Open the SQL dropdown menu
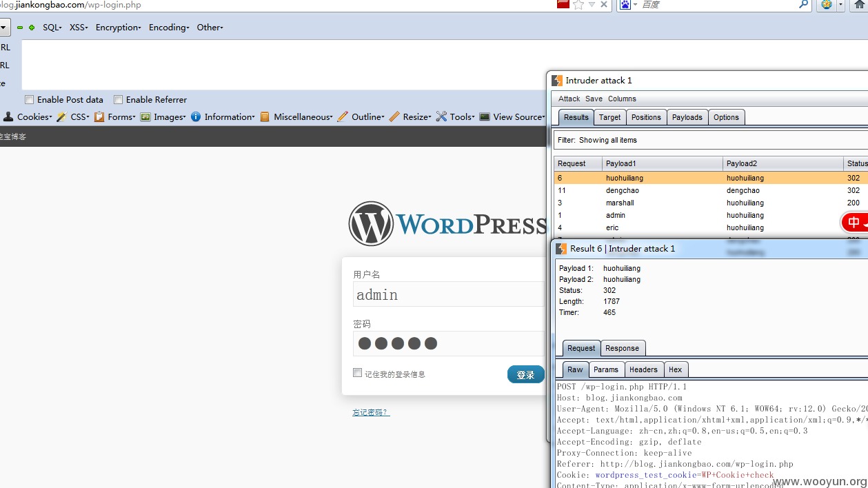This screenshot has width=868, height=488. point(52,28)
